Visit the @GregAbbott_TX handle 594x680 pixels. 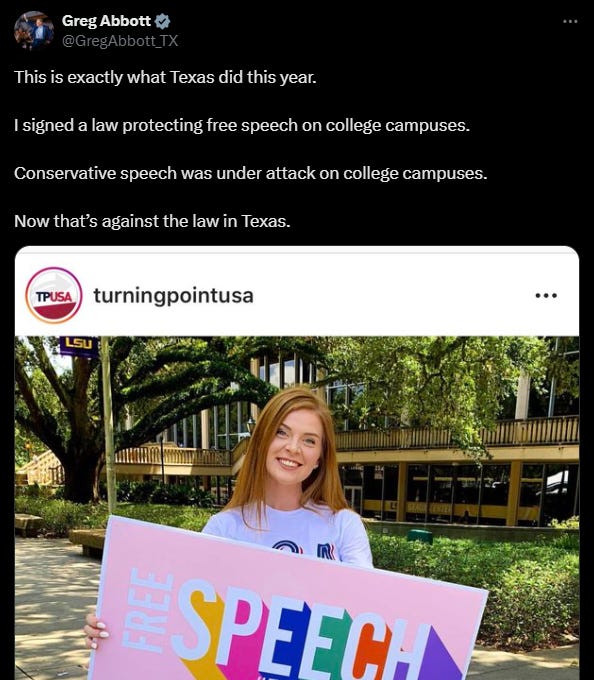[x=120, y=41]
